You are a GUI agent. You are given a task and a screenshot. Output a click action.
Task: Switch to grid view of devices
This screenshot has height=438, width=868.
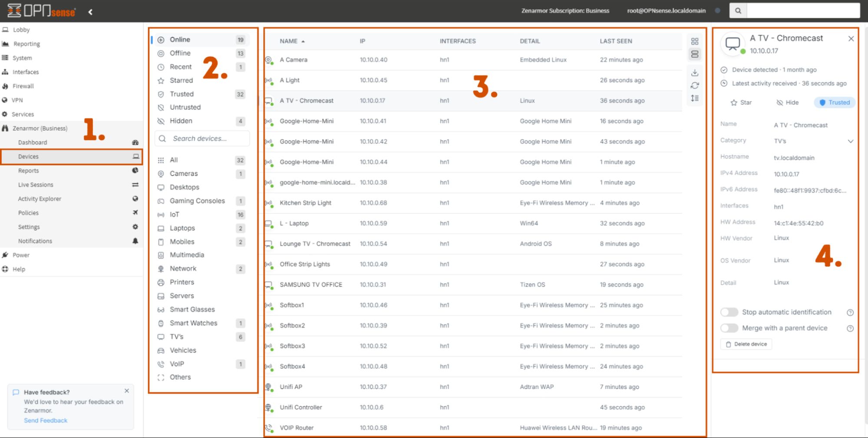point(695,41)
